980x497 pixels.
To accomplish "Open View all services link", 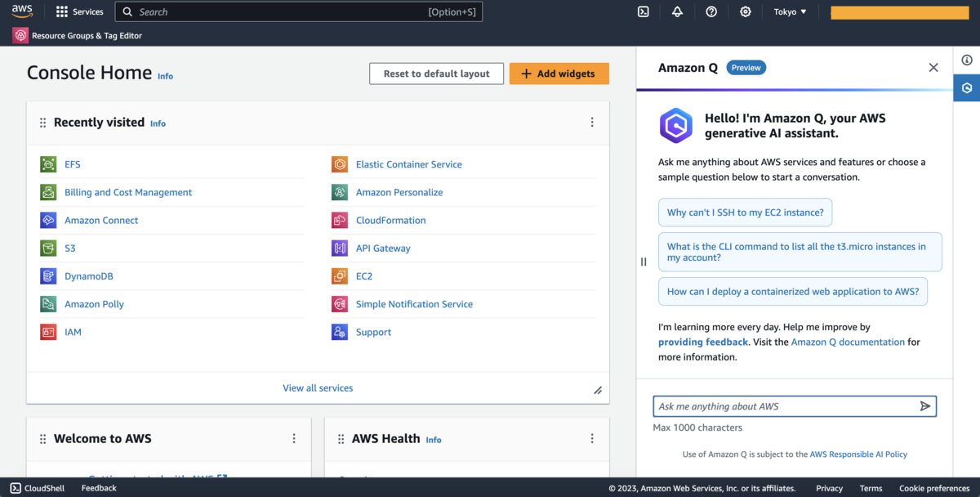I will (x=318, y=388).
